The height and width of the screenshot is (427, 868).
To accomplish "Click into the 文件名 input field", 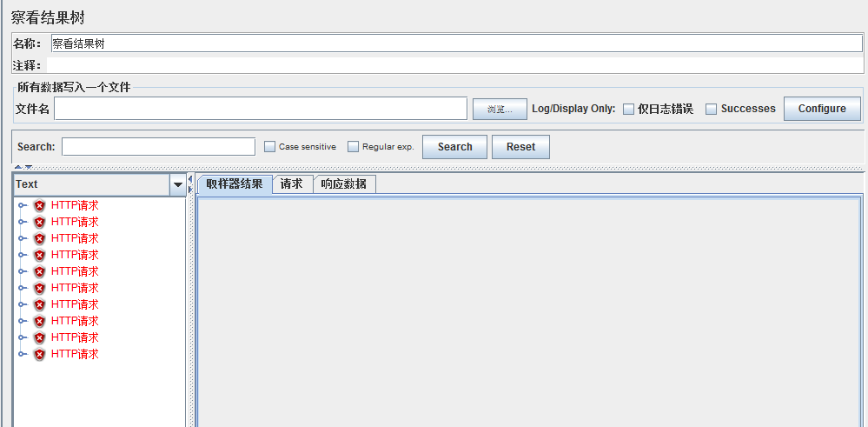I will [261, 109].
